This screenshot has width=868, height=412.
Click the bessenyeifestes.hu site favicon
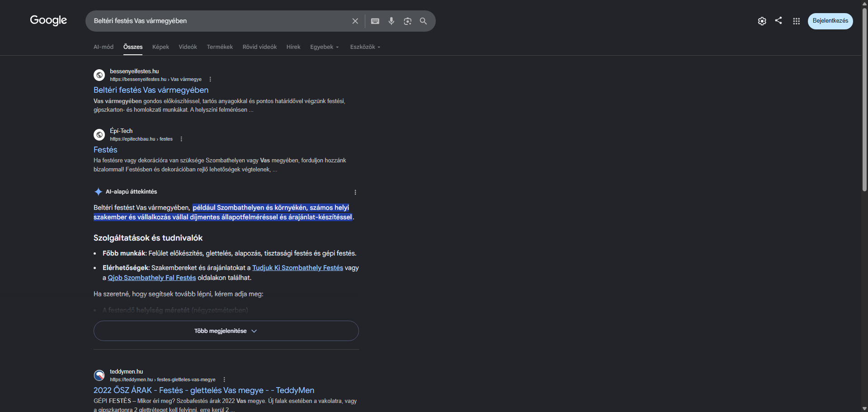pos(99,75)
